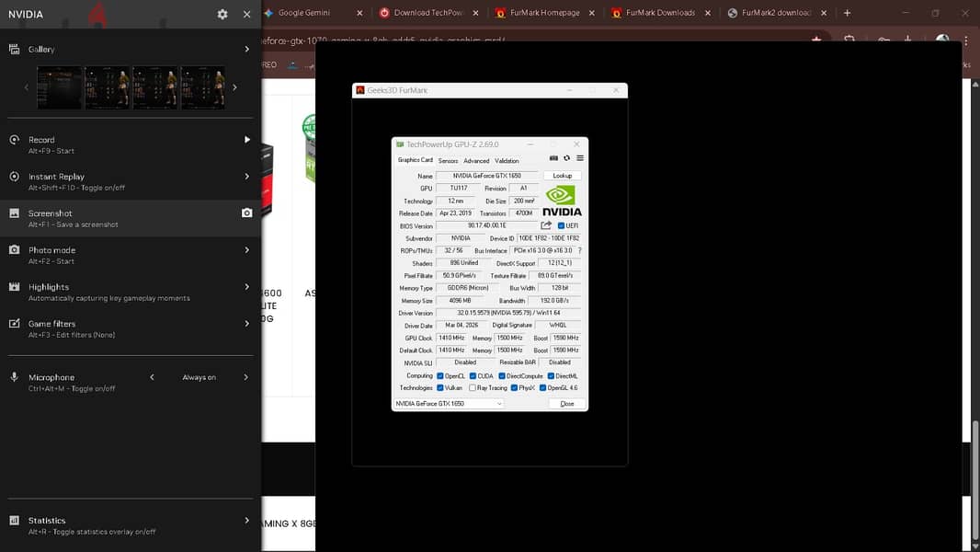Click the NVIDIA logo in GPU-Z
Viewport: 980px width, 552px height.
pos(562,201)
